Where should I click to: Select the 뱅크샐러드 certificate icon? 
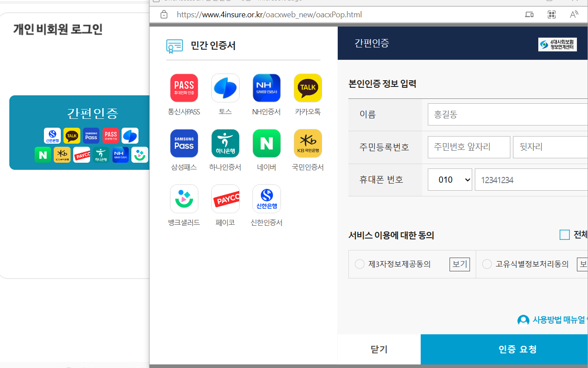point(184,199)
